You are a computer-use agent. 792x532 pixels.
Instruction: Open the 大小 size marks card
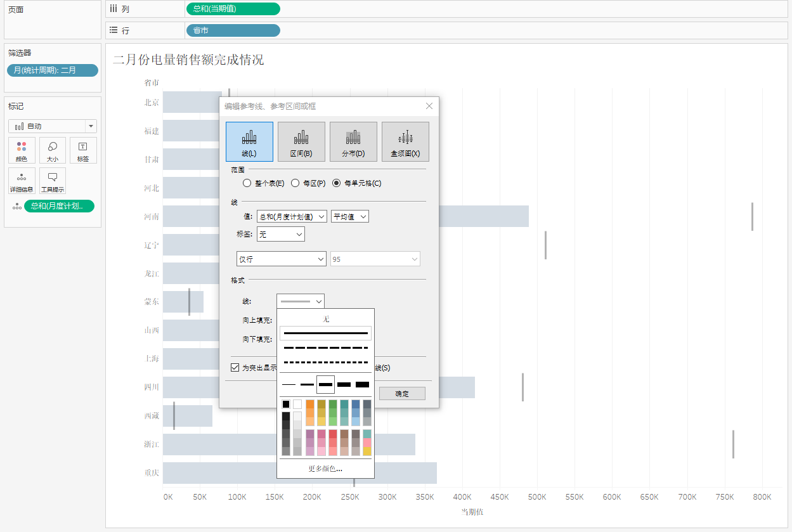(x=53, y=151)
